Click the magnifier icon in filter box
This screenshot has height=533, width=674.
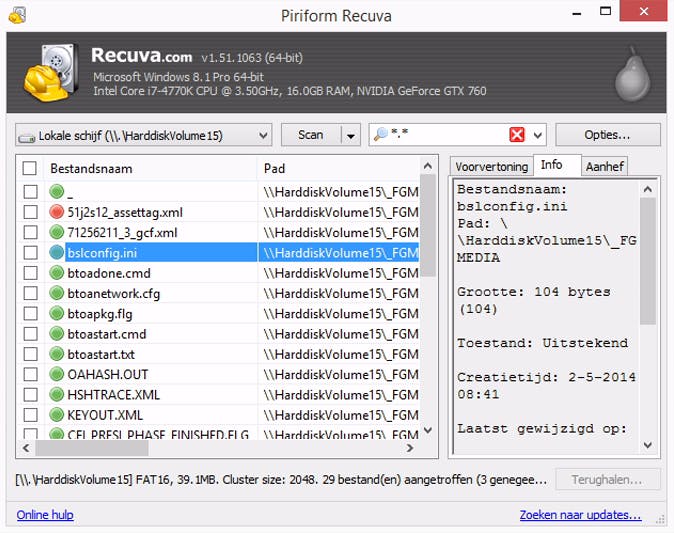[x=380, y=135]
